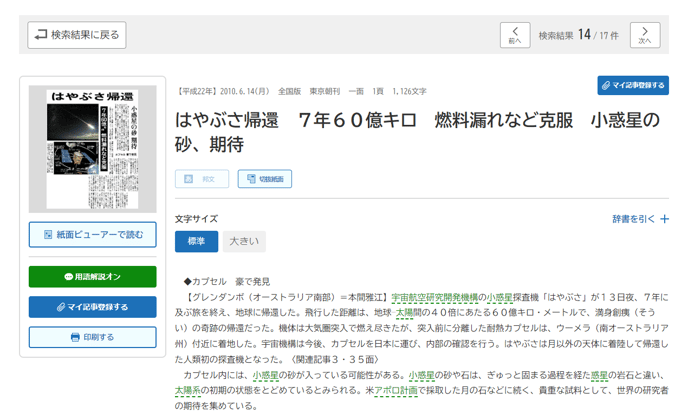This screenshot has width=688, height=414.
Task: Select 標準 text size
Action: tap(196, 241)
